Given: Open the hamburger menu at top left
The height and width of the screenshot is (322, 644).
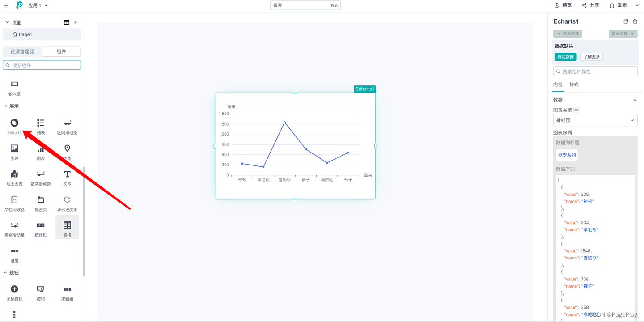Looking at the screenshot, I should pyautogui.click(x=6, y=5).
